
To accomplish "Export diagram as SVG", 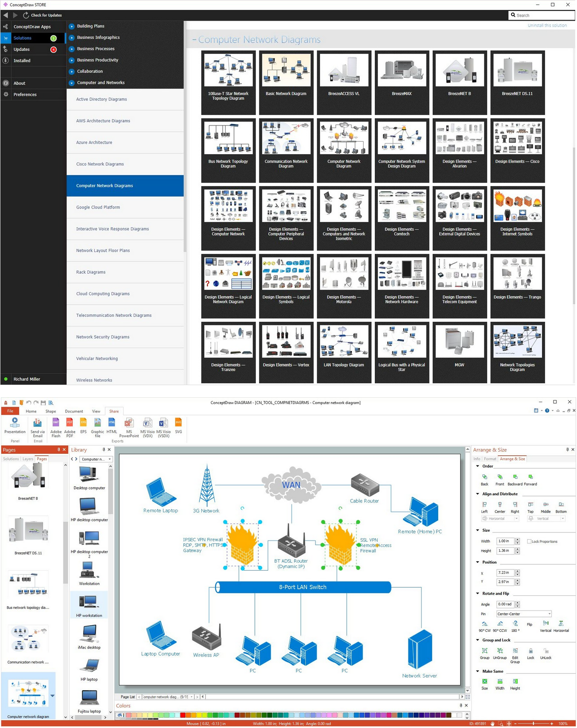I will (178, 426).
